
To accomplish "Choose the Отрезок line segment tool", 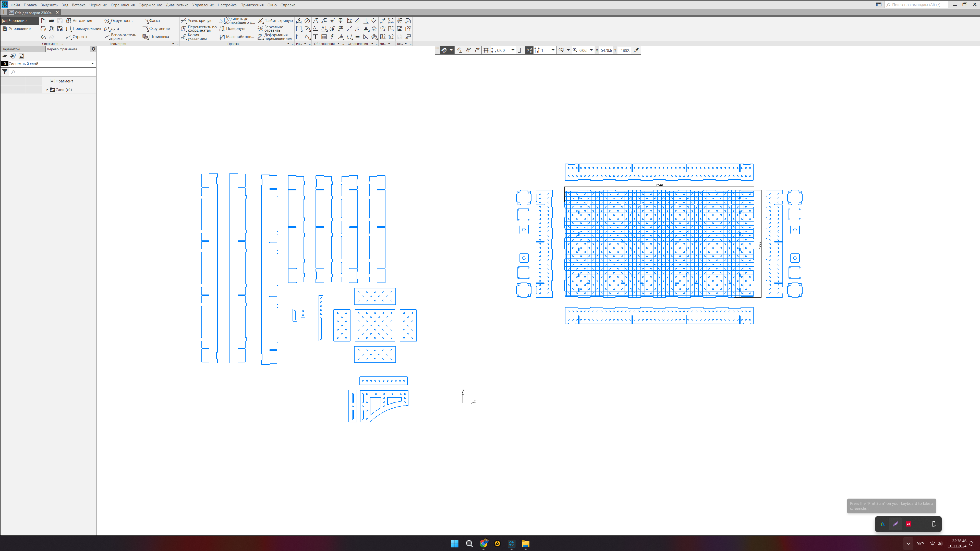I will (77, 37).
